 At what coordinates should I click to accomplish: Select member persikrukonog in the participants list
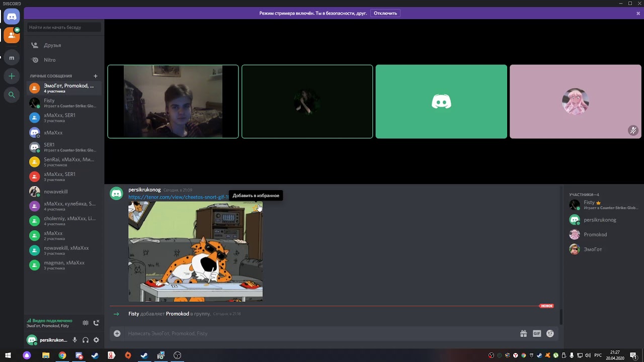point(604,220)
